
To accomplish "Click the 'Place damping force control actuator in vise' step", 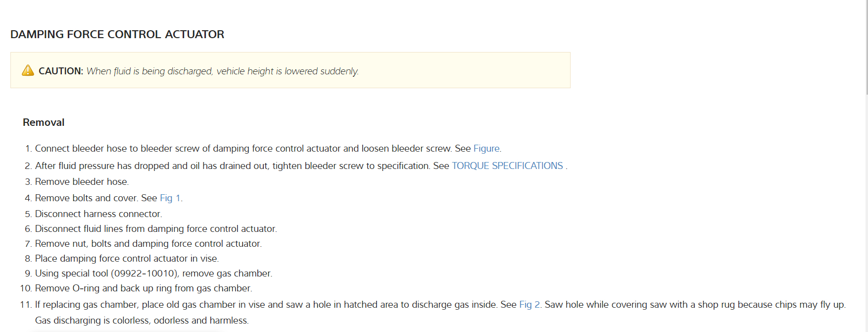I will (127, 259).
